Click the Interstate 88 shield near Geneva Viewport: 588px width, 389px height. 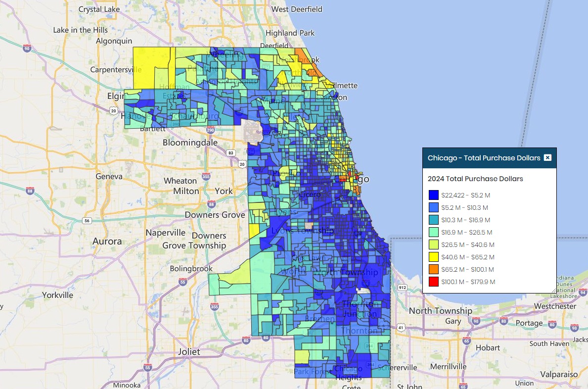30,191
